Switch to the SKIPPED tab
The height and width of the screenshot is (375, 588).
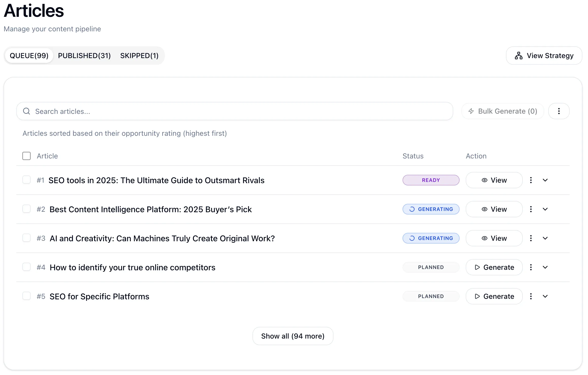point(139,56)
